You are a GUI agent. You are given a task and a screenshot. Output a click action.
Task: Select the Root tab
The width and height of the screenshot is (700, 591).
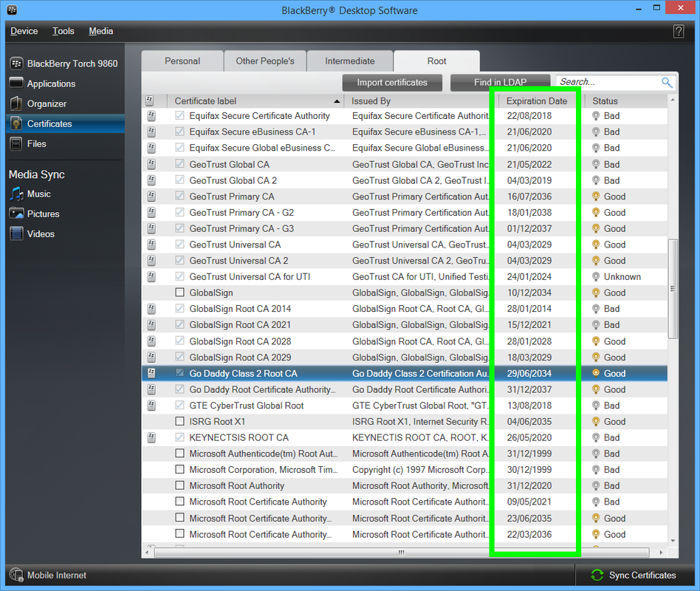[x=436, y=61]
